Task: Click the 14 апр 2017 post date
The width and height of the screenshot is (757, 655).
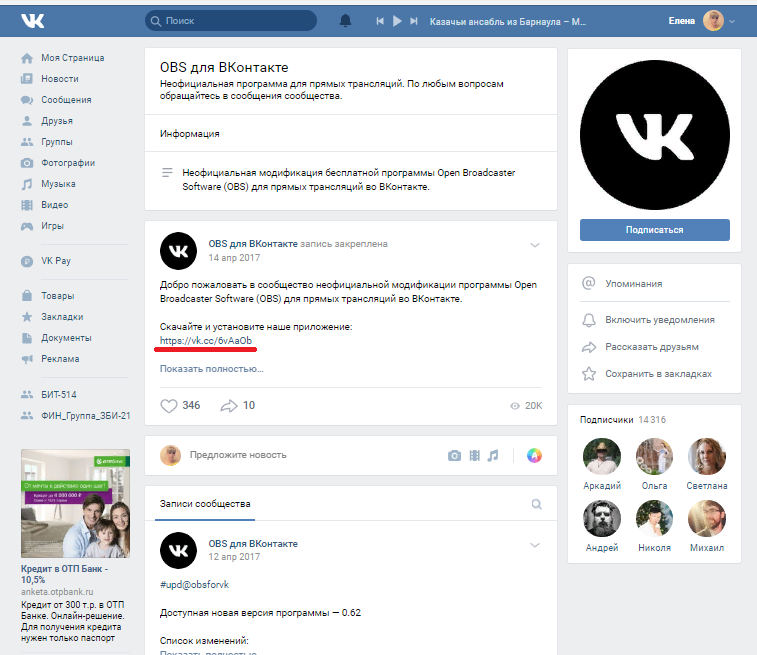Action: coord(234,258)
